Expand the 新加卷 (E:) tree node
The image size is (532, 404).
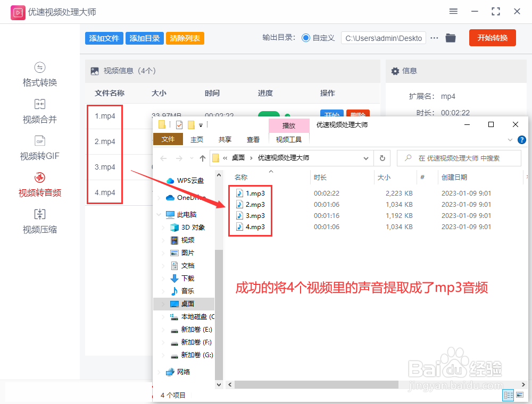click(163, 330)
